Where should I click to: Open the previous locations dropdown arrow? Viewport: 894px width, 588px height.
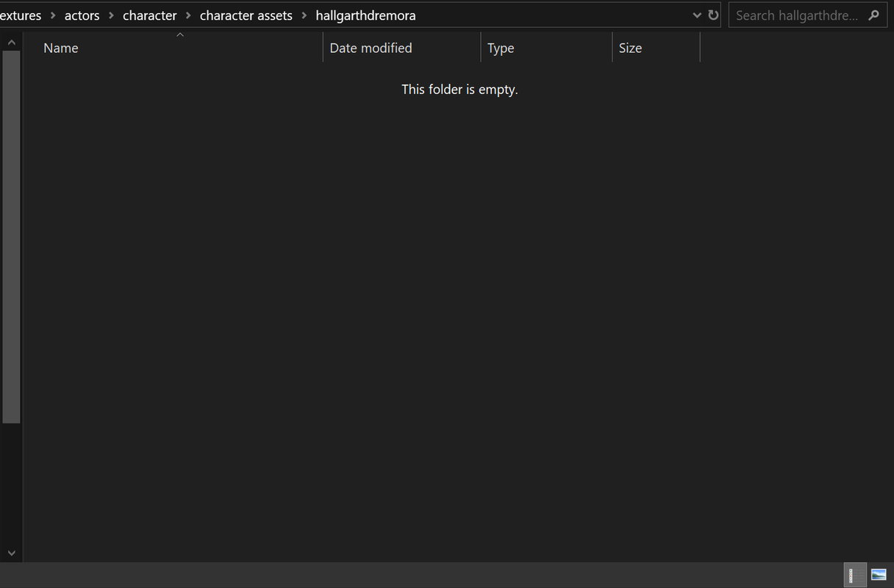(697, 15)
